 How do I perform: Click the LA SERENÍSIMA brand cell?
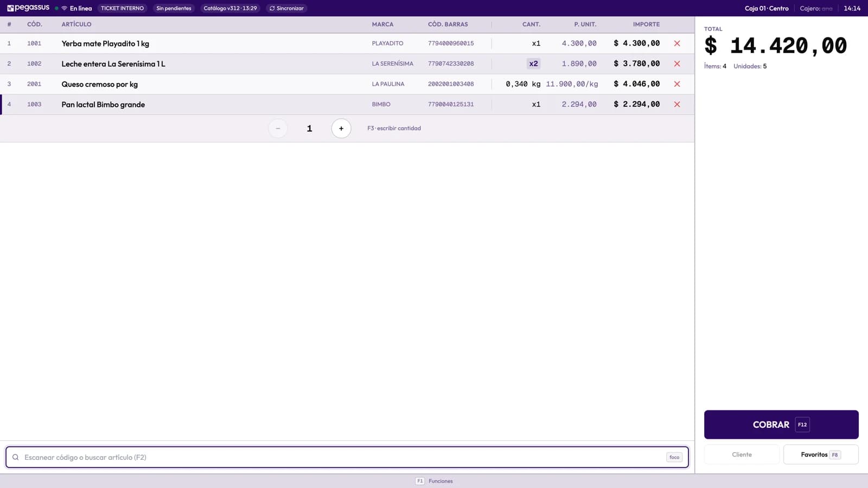pyautogui.click(x=393, y=63)
